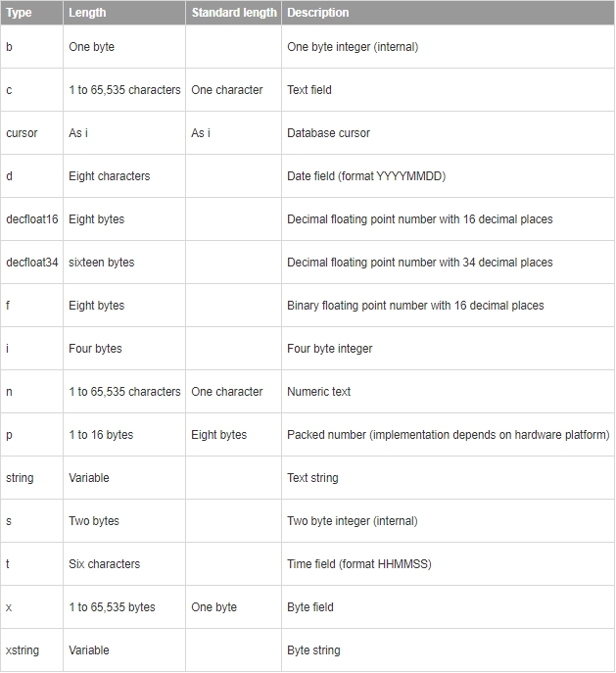Image resolution: width=616 pixels, height=673 pixels.
Task: Click the 'sixteen bytes' length cell
Action: click(102, 263)
